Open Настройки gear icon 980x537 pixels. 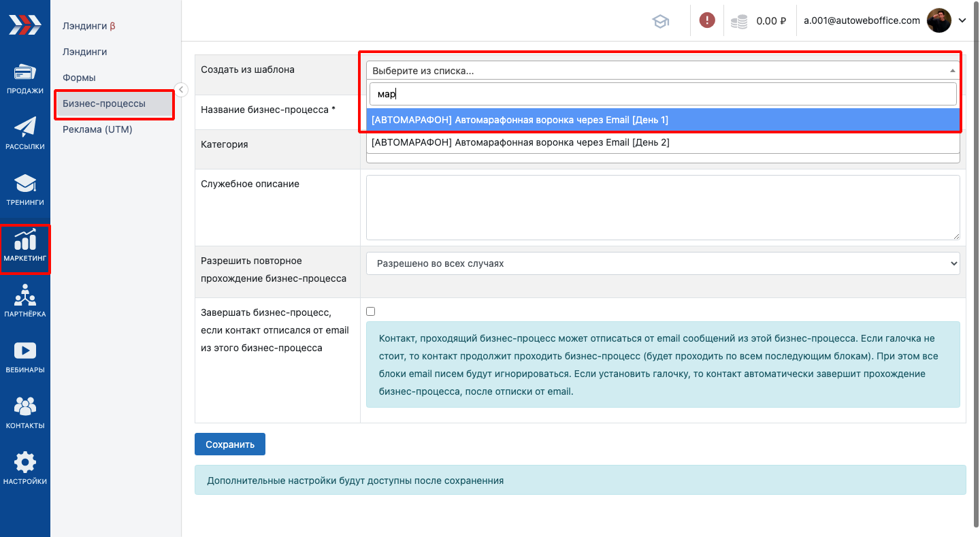click(25, 468)
